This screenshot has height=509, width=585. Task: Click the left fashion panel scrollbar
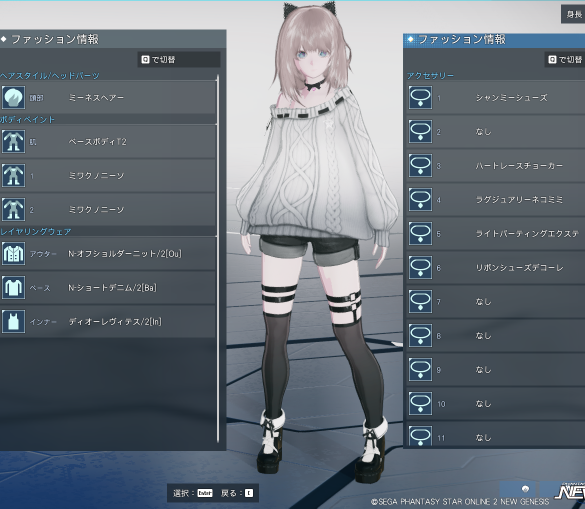pos(218,259)
